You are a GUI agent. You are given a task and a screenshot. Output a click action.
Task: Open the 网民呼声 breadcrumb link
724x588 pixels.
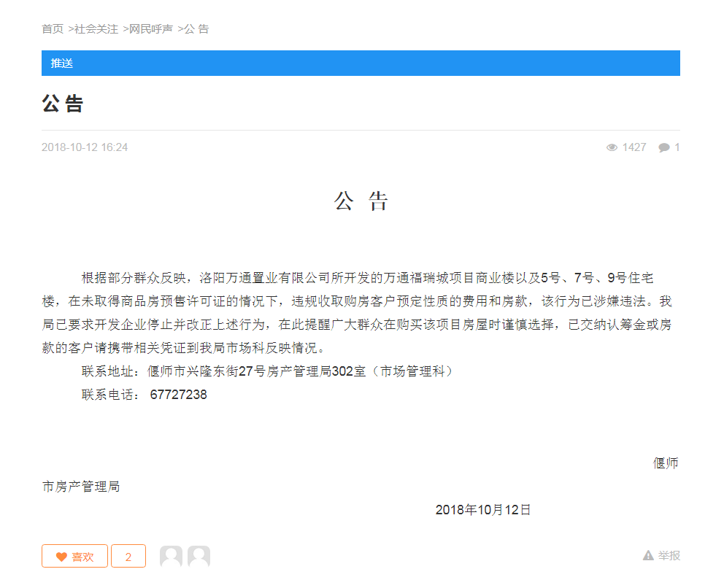click(150, 29)
